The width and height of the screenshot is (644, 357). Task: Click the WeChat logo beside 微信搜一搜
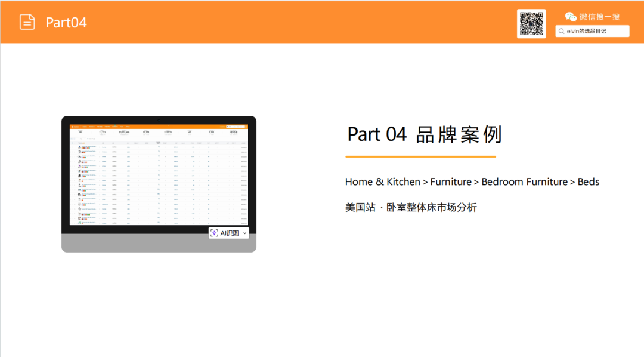pos(571,17)
